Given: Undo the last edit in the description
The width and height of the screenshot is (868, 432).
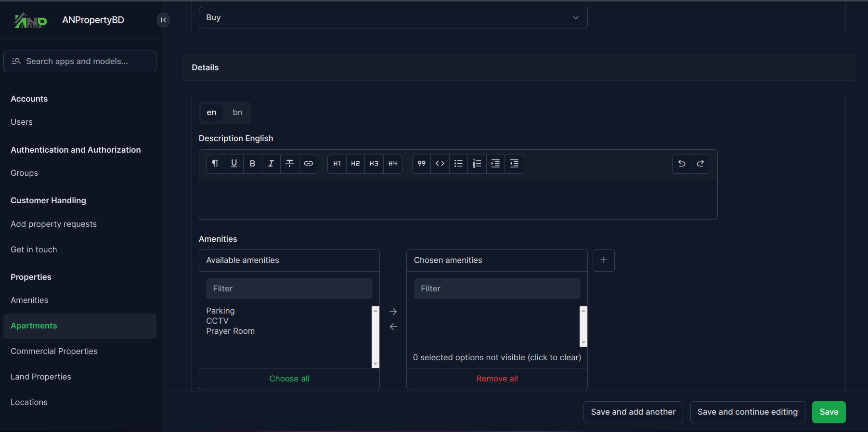Looking at the screenshot, I should 682,164.
